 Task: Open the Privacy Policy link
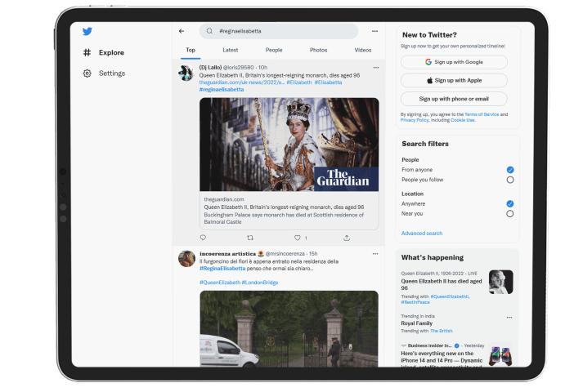415,120
